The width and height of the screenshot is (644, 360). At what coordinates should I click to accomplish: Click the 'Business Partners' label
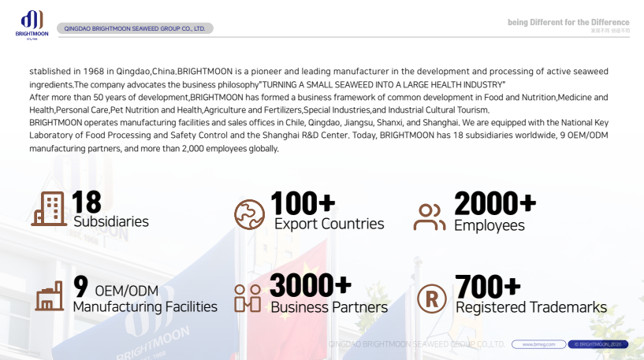(x=329, y=307)
